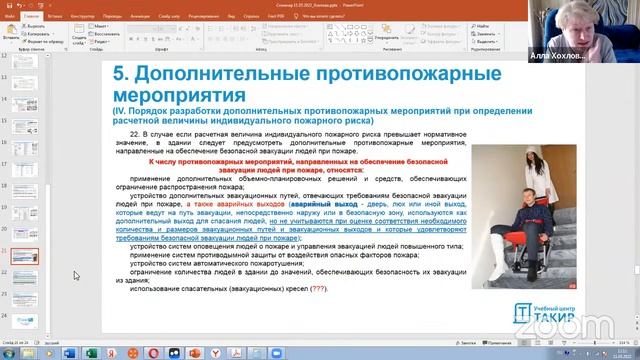Switch to the Animations (Анимация) tab
The height and width of the screenshot is (360, 640).
(140, 16)
